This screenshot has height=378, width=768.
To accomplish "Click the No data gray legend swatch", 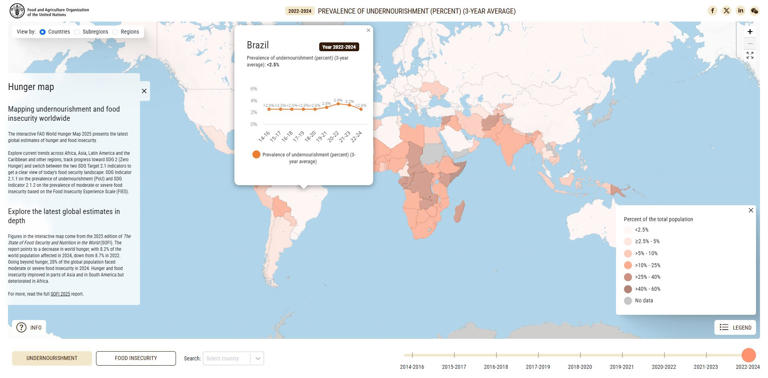I will click(628, 301).
